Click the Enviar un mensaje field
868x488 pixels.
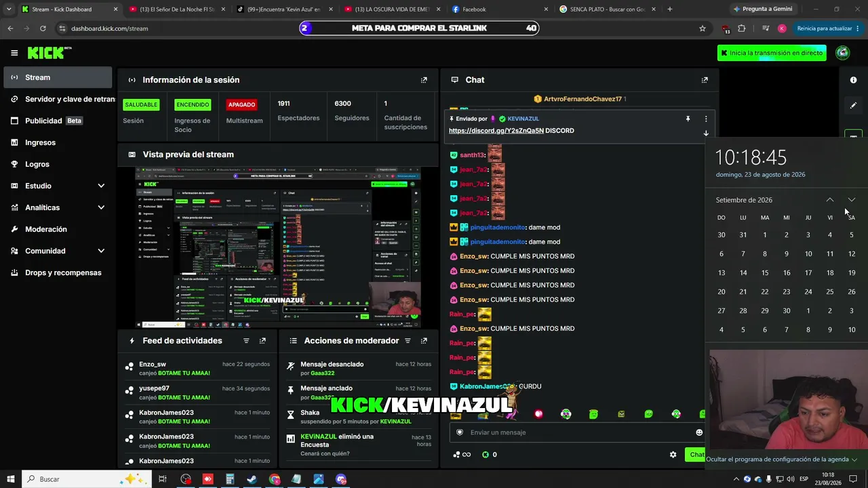[x=578, y=432]
